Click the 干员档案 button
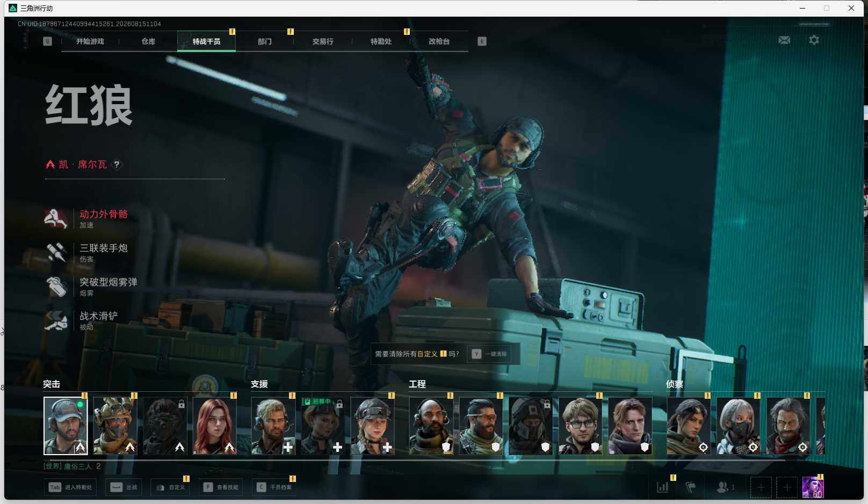The image size is (868, 504). 274,487
